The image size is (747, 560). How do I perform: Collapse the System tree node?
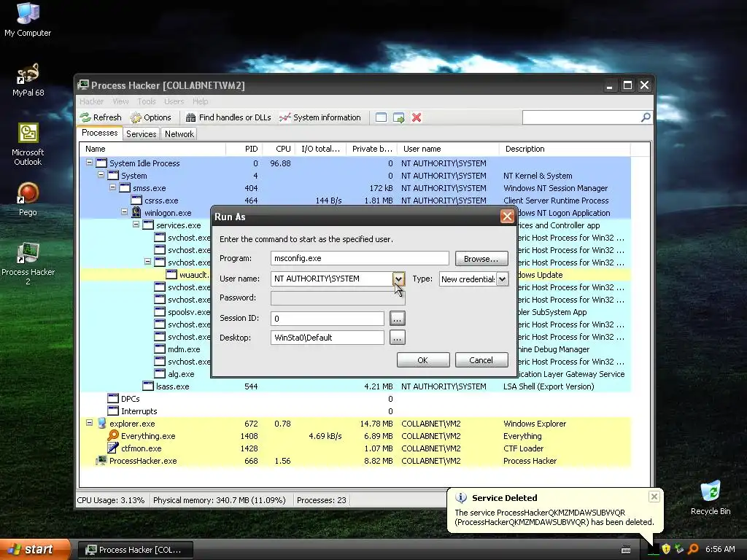pyautogui.click(x=101, y=175)
